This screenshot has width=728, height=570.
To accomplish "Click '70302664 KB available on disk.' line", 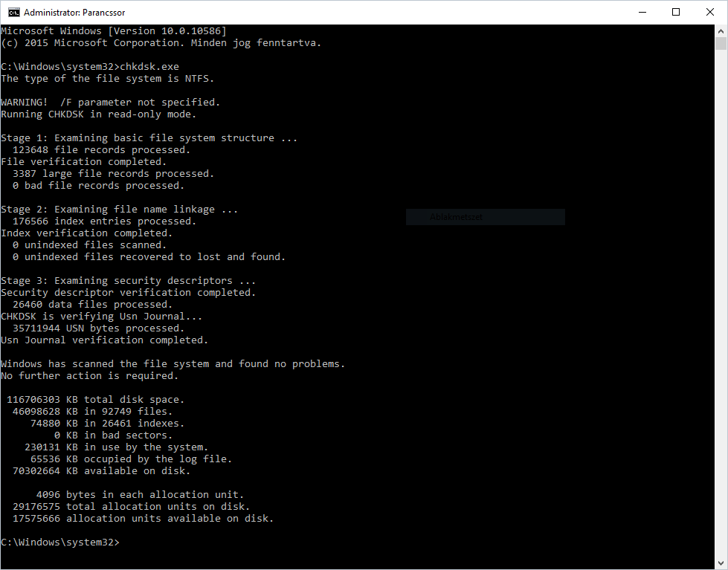I will tap(101, 470).
